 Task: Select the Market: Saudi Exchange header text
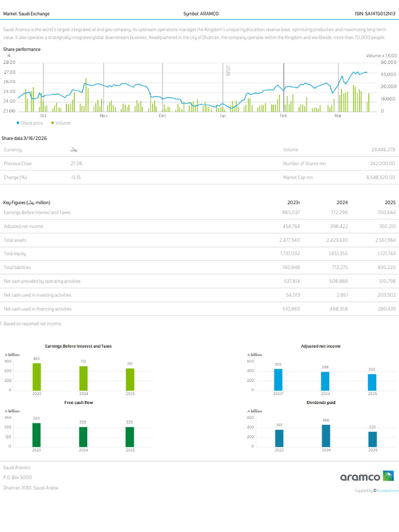pos(26,14)
